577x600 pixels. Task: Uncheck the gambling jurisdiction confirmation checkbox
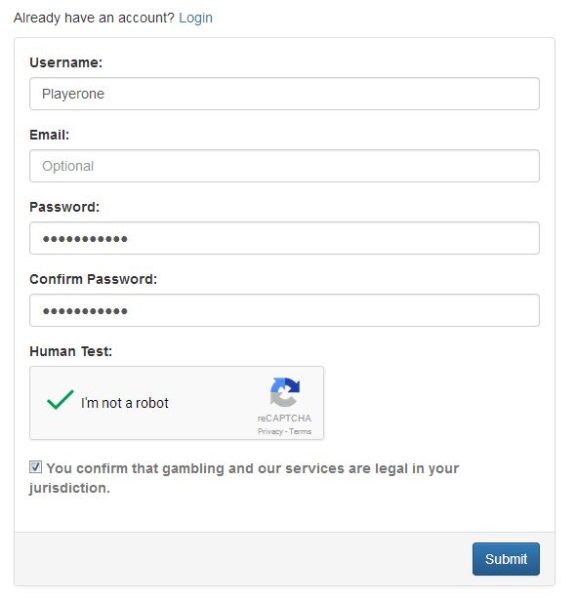36,466
